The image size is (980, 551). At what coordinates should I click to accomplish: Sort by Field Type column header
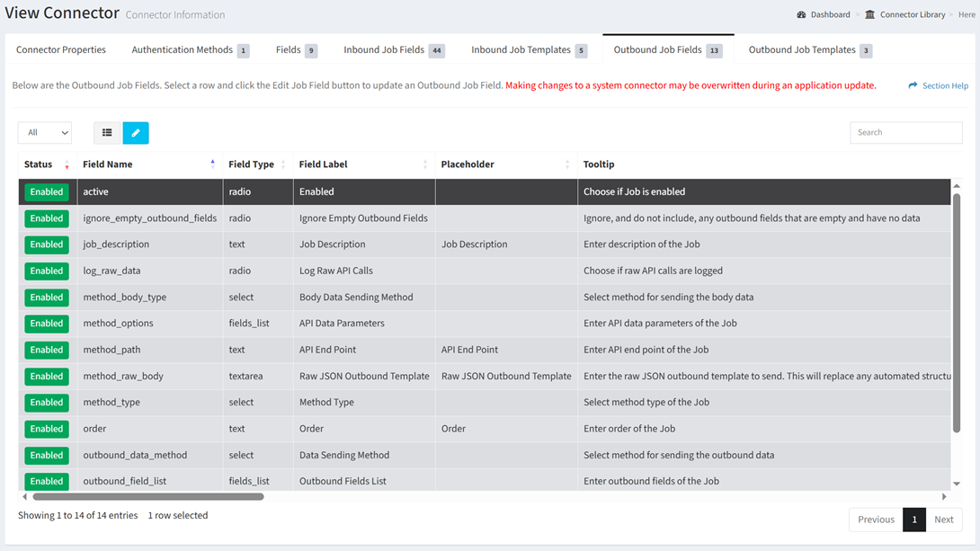coord(251,164)
